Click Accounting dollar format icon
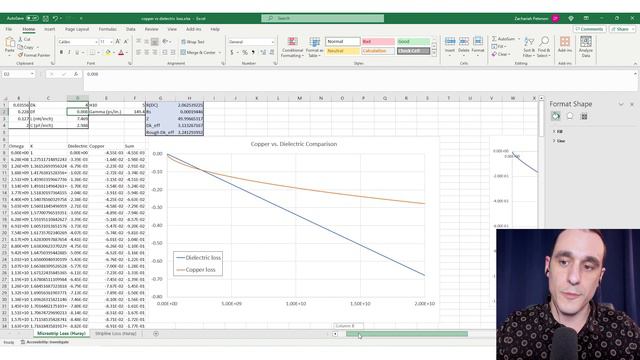 pyautogui.click(x=231, y=52)
